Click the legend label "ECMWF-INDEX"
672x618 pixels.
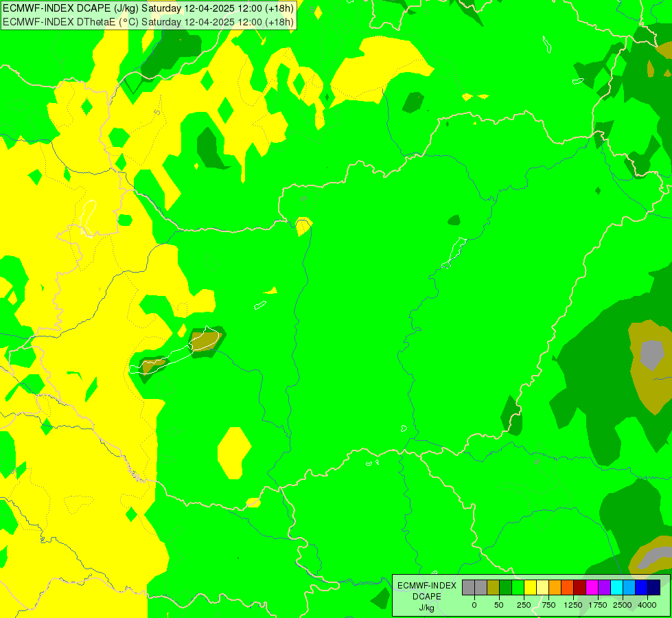(427, 586)
